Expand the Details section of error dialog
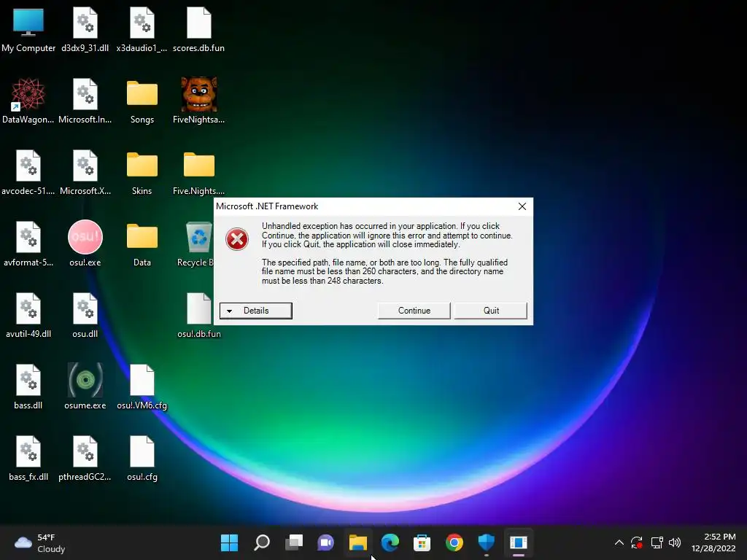The height and width of the screenshot is (560, 747). pyautogui.click(x=256, y=311)
